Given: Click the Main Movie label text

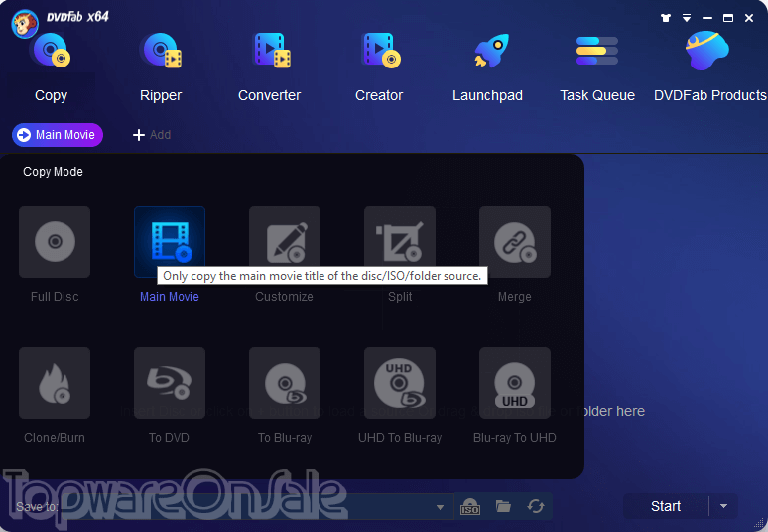Looking at the screenshot, I should coord(170,297).
